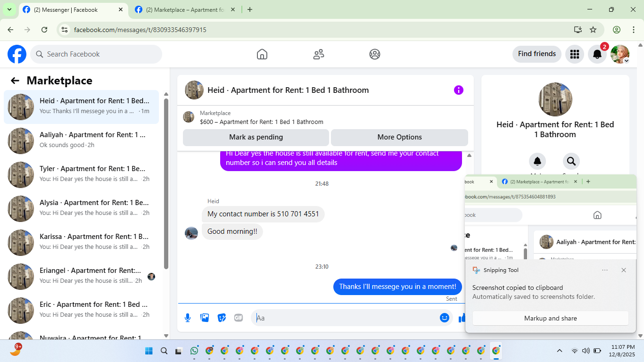This screenshot has height=362, width=644.
Task: Click the back arrow beside Marketplace
Action: click(x=15, y=81)
